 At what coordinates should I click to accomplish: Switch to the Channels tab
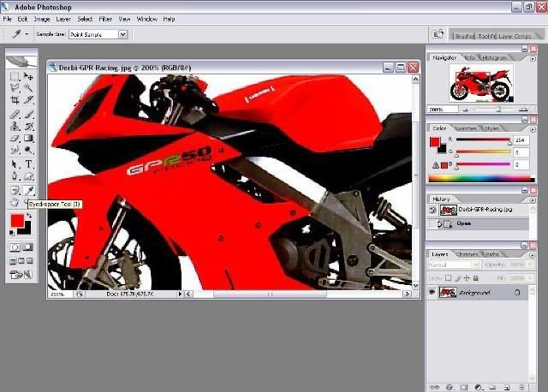coord(467,254)
